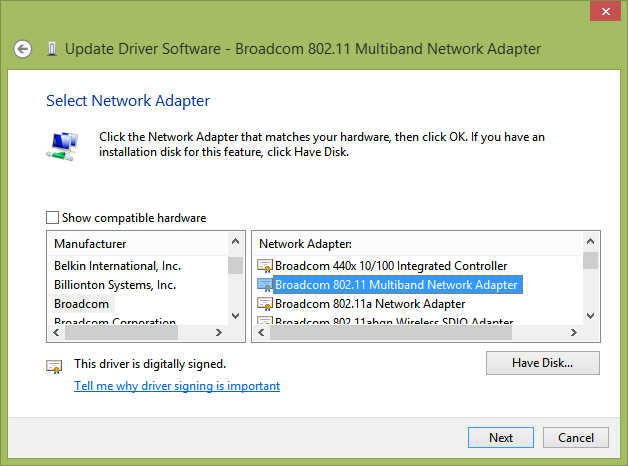Click Manufacturer list scroll down arrow
Screen dimensions: 628x466
coord(236,316)
